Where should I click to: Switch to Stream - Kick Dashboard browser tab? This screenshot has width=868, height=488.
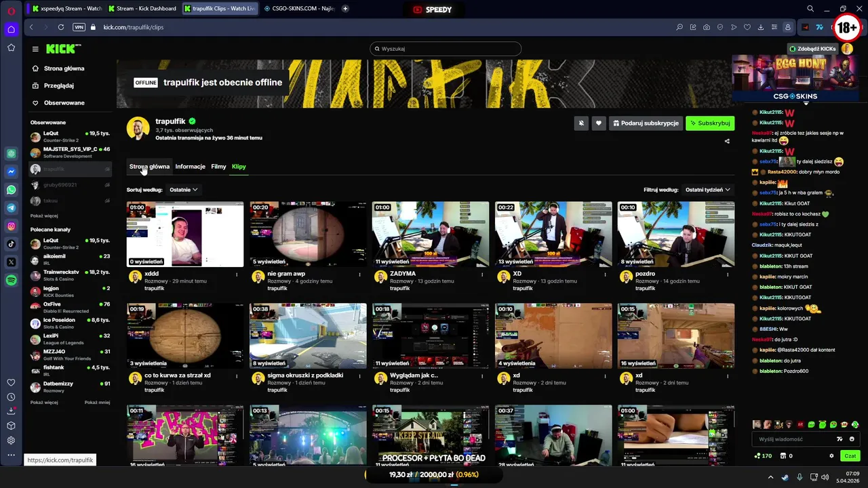[142, 9]
